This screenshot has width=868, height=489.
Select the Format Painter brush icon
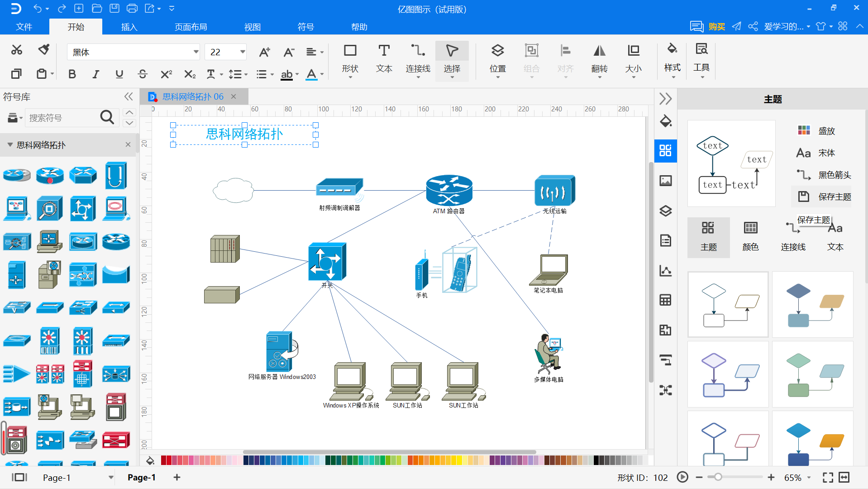tap(43, 49)
